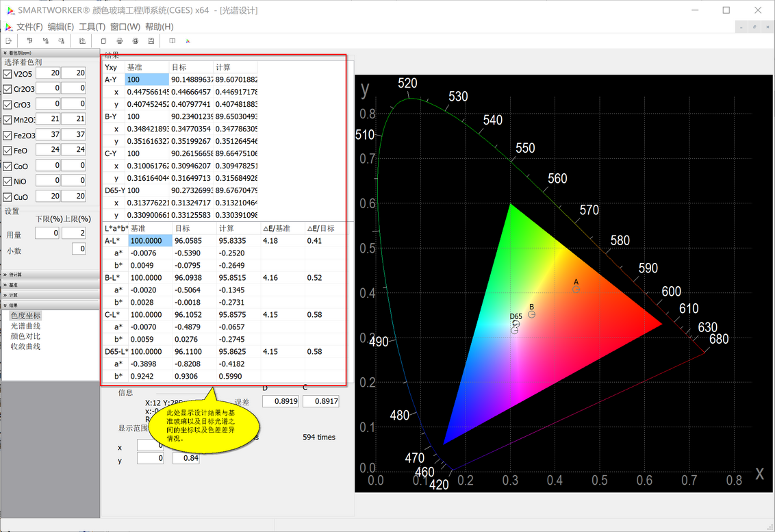Uncheck the V2O5 colorant checkbox

(x=8, y=74)
